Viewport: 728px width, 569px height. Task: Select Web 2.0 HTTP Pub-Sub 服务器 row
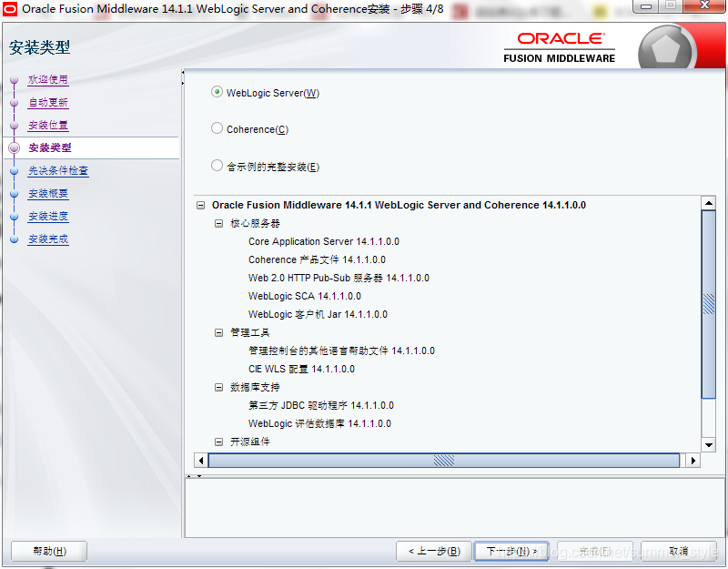[x=339, y=278]
